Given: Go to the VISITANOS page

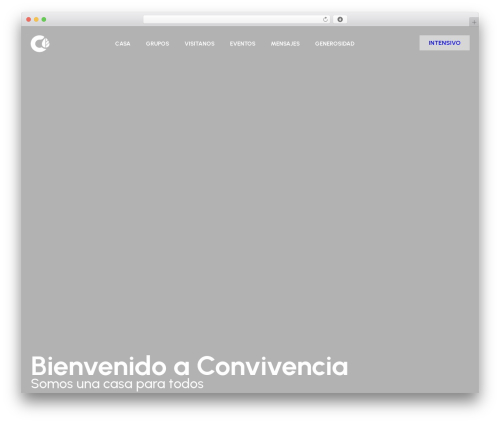Looking at the screenshot, I should tap(199, 44).
